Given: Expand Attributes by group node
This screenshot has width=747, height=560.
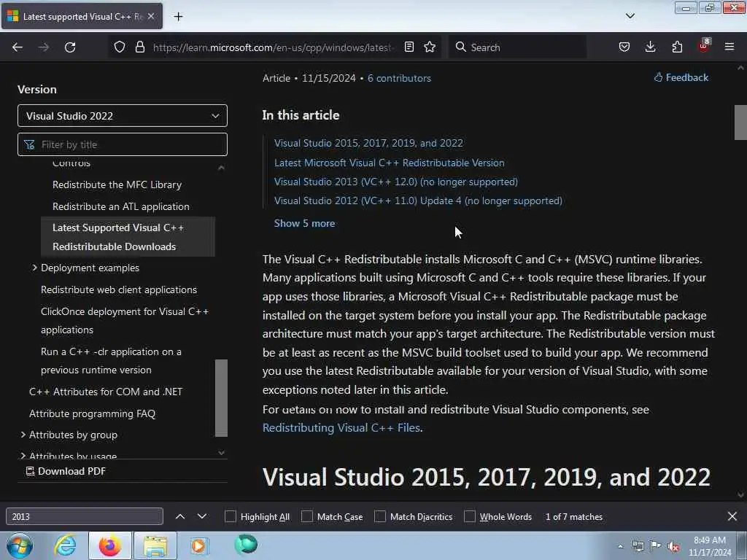Looking at the screenshot, I should pyautogui.click(x=23, y=435).
